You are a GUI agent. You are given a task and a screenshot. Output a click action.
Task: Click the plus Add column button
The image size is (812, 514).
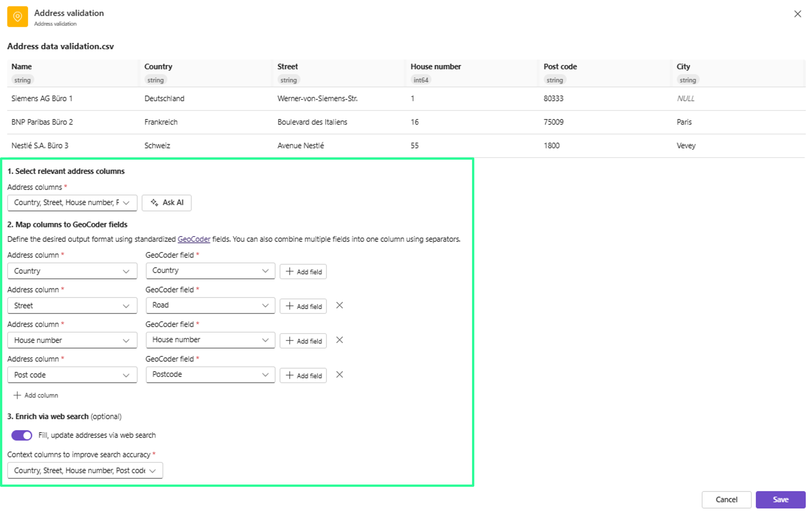click(x=36, y=395)
